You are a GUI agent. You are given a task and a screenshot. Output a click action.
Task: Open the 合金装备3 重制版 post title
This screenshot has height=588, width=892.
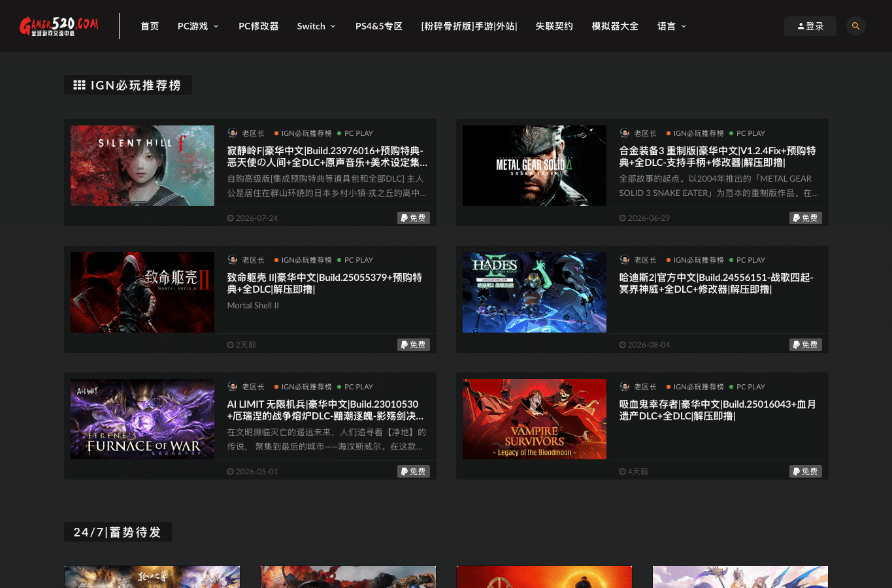coord(718,156)
